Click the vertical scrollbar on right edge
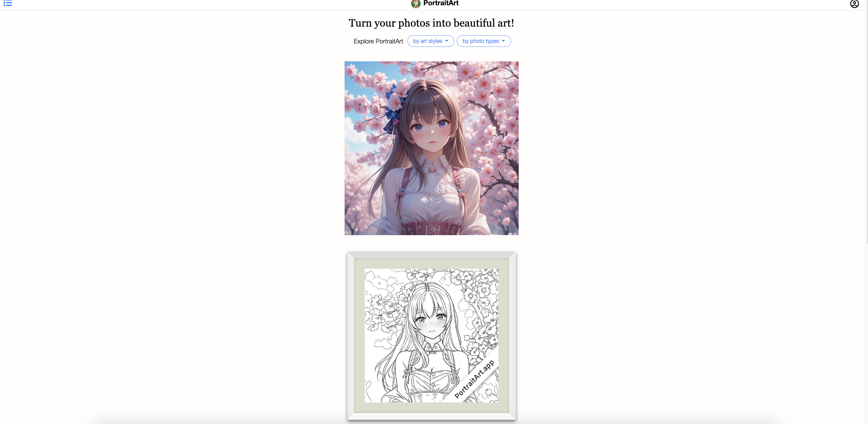Image resolution: width=868 pixels, height=424 pixels. click(866, 121)
